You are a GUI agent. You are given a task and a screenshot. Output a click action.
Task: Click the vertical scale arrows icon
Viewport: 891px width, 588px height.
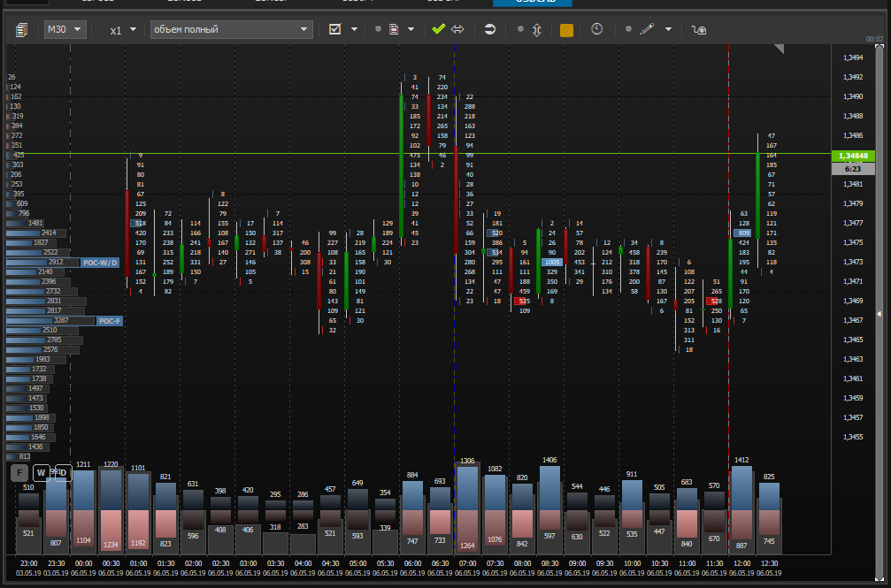(x=536, y=29)
